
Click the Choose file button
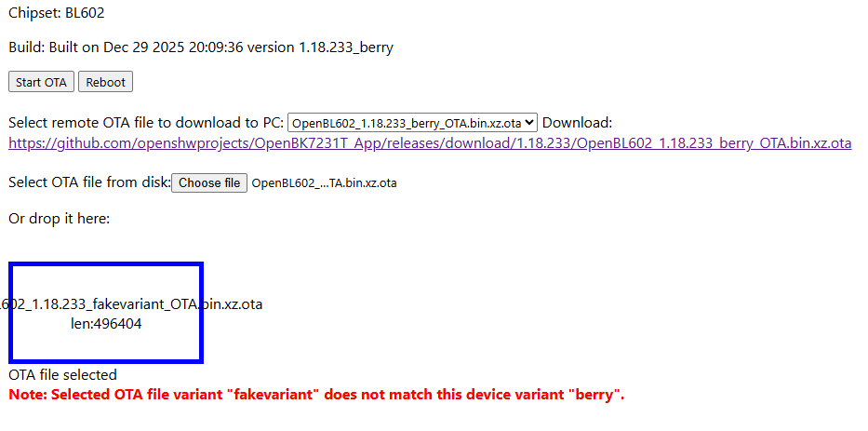tap(209, 183)
